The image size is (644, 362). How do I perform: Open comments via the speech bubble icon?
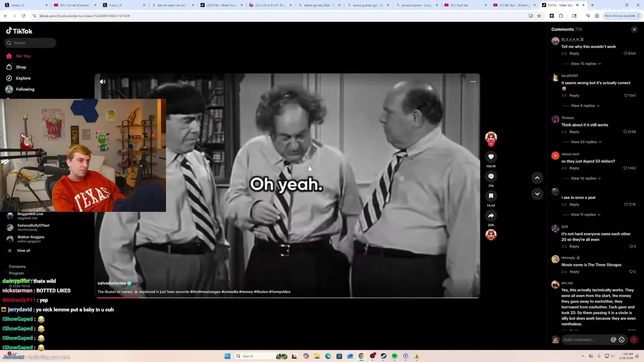click(x=491, y=176)
